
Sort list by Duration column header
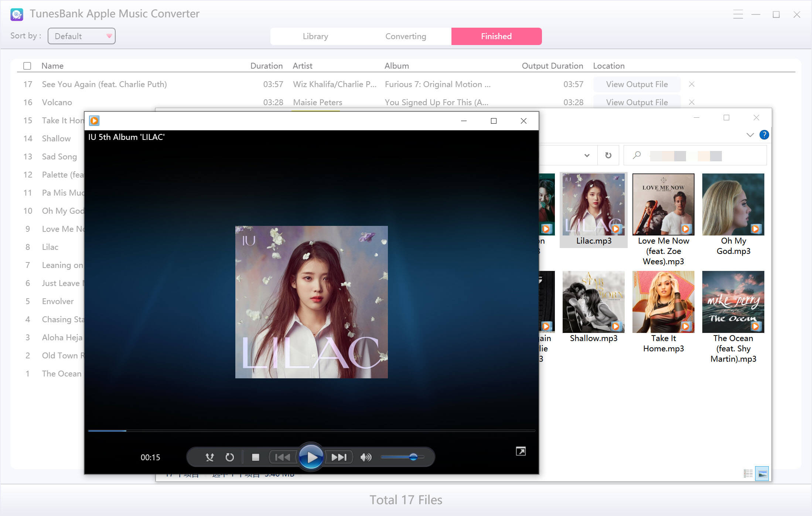266,66
